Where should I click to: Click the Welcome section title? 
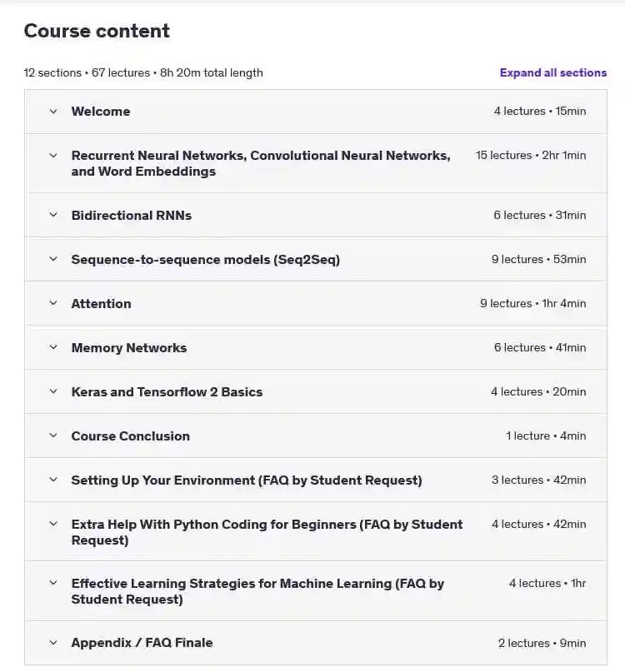101,112
